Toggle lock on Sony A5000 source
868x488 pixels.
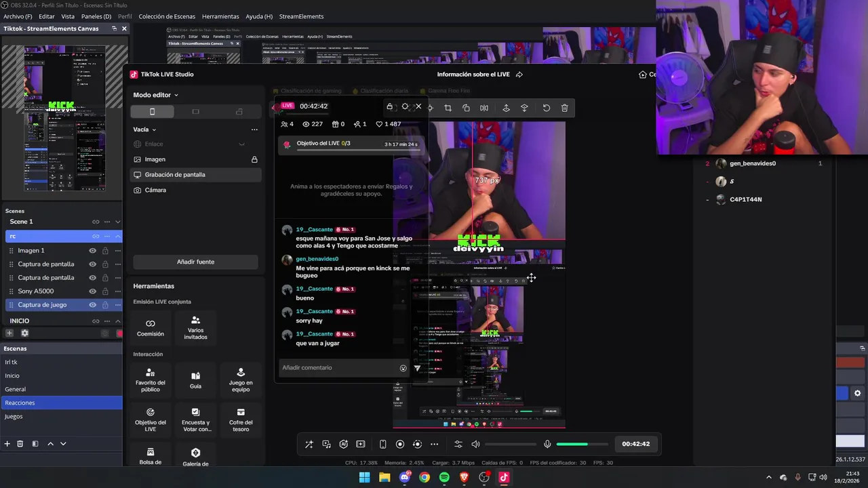[x=105, y=291]
